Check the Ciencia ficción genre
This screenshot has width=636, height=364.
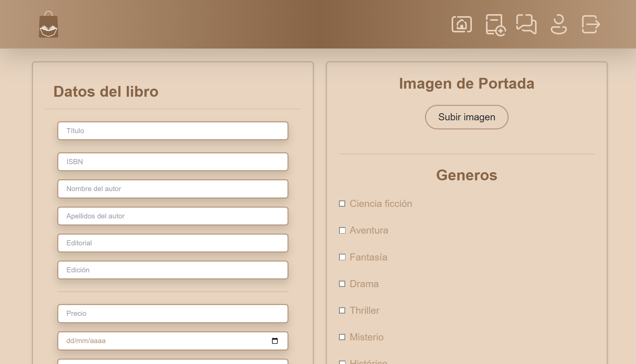[342, 204]
